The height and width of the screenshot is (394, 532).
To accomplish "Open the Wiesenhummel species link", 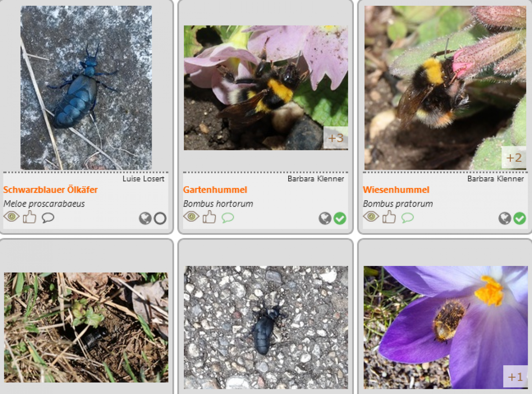I will tap(396, 190).
